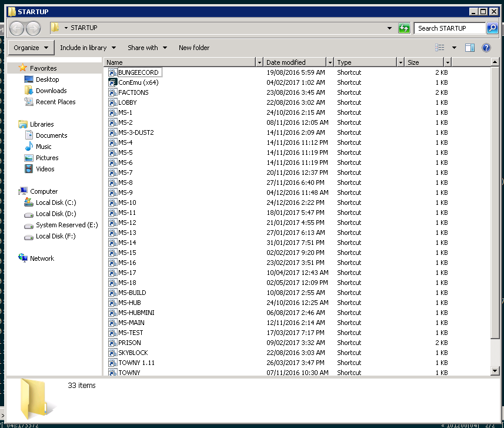Click the New folder button
Image resolution: width=504 pixels, height=428 pixels.
[194, 48]
